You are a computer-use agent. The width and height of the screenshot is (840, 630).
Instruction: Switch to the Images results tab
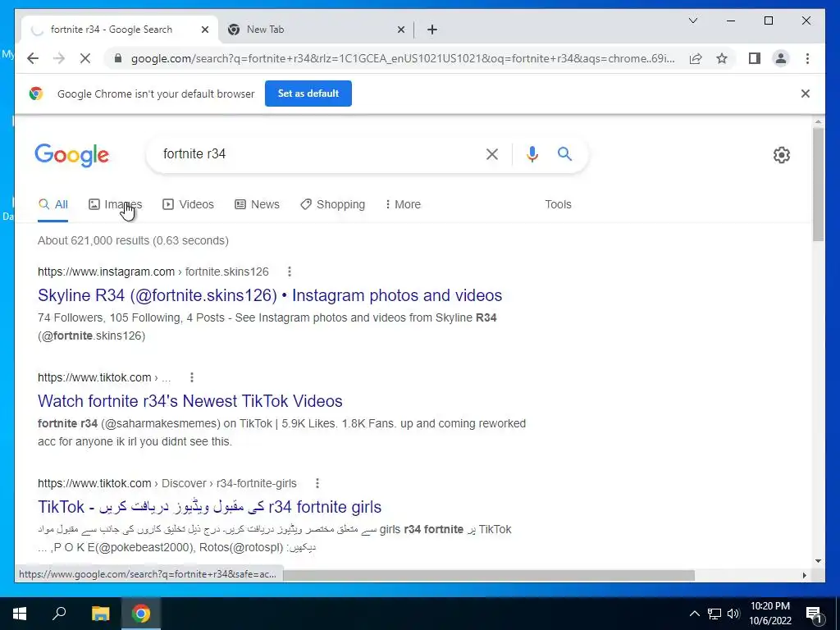pyautogui.click(x=115, y=204)
